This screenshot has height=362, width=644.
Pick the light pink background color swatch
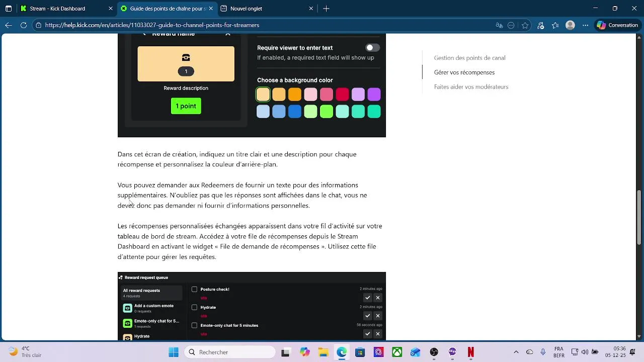pos(310,95)
